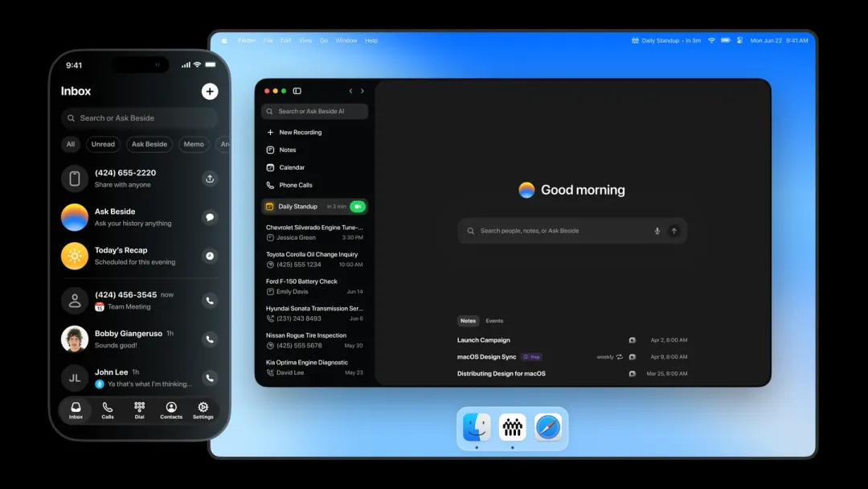Open Safari from the dock
This screenshot has height=489, width=868.
point(547,427)
